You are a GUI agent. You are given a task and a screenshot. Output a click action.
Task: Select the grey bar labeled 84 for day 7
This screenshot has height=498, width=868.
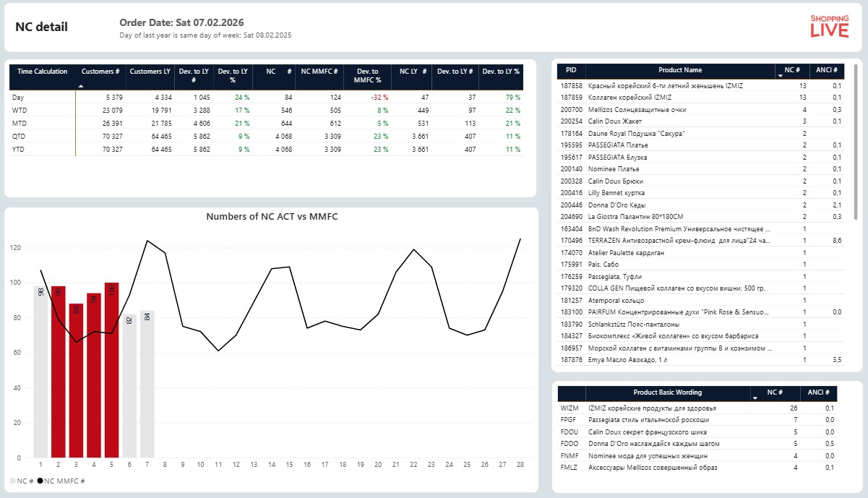click(147, 385)
